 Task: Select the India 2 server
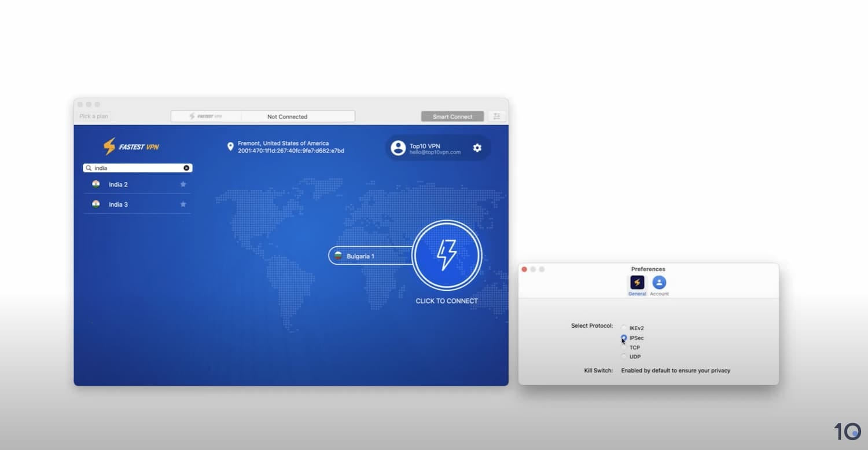(137, 184)
